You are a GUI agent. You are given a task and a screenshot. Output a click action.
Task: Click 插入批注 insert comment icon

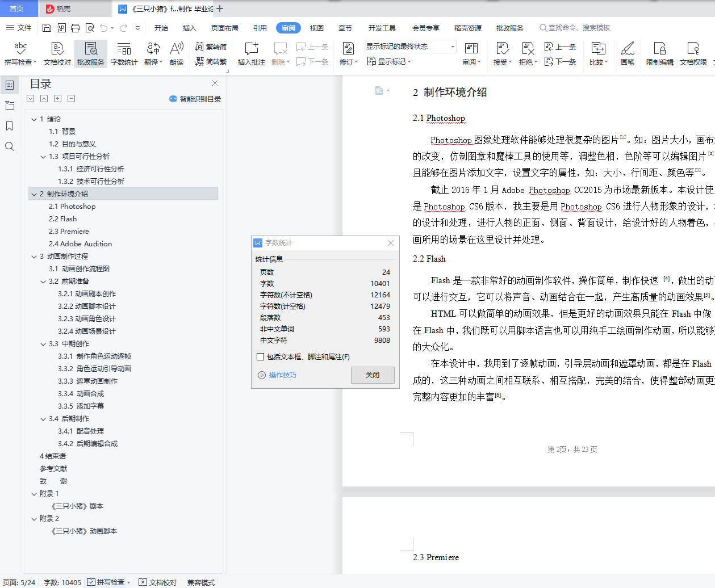(251, 54)
